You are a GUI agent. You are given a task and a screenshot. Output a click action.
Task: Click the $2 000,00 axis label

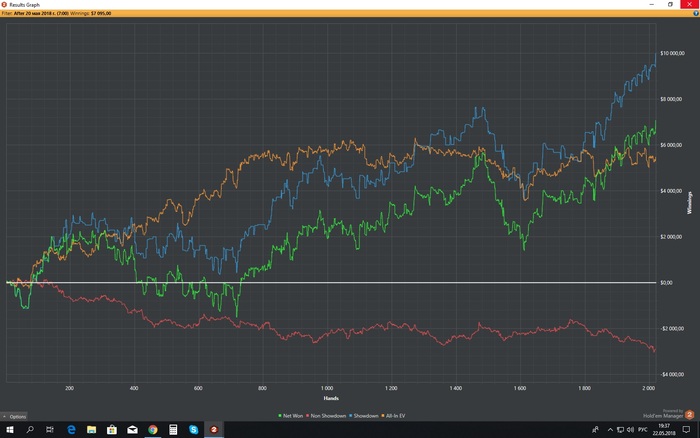pos(671,237)
